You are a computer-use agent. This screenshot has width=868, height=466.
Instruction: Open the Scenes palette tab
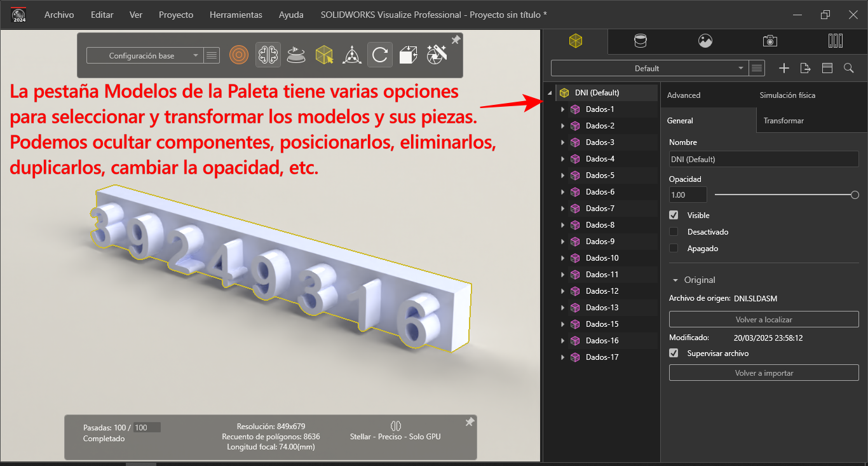(705, 41)
